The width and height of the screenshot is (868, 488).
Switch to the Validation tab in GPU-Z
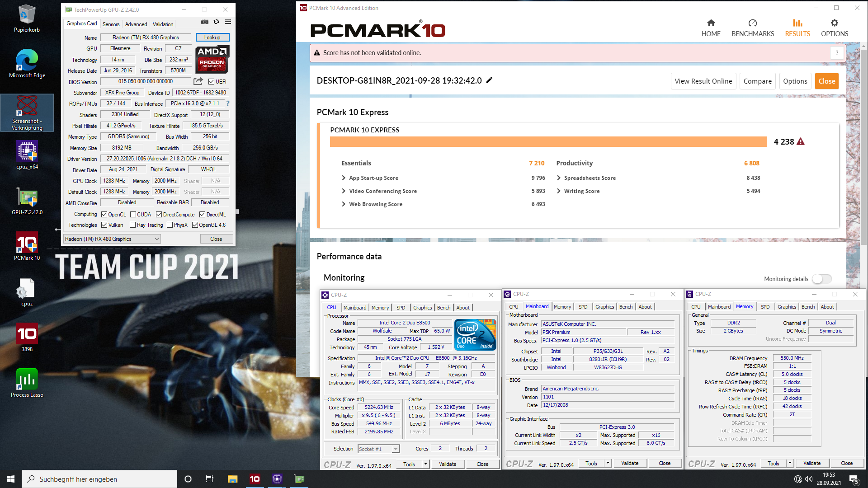tap(163, 24)
